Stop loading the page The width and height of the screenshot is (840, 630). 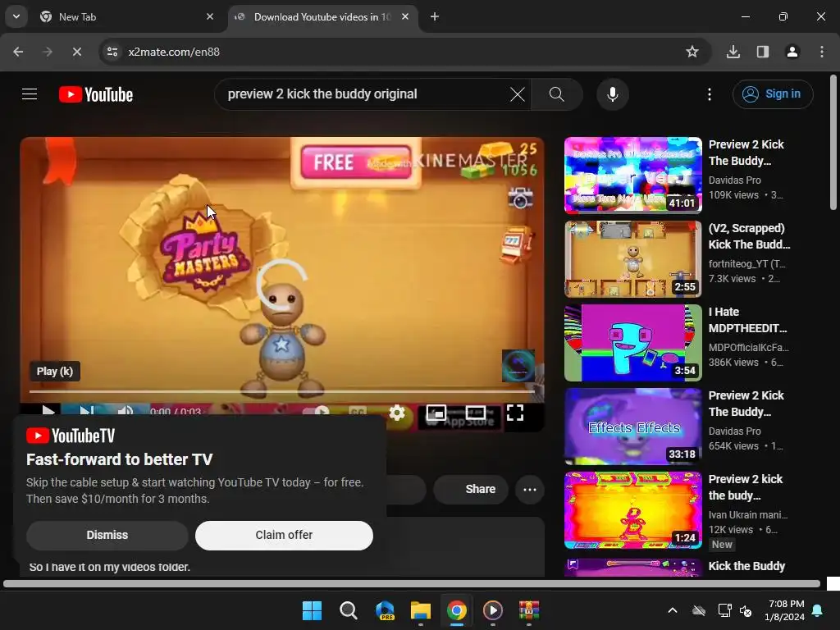pos(76,52)
